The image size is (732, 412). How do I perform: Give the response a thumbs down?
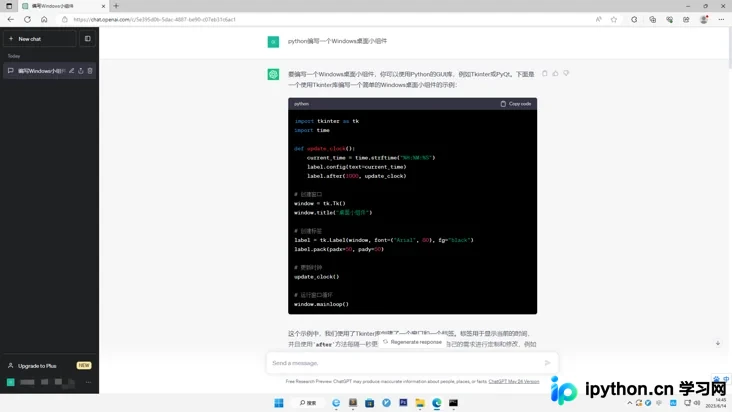pyautogui.click(x=566, y=73)
